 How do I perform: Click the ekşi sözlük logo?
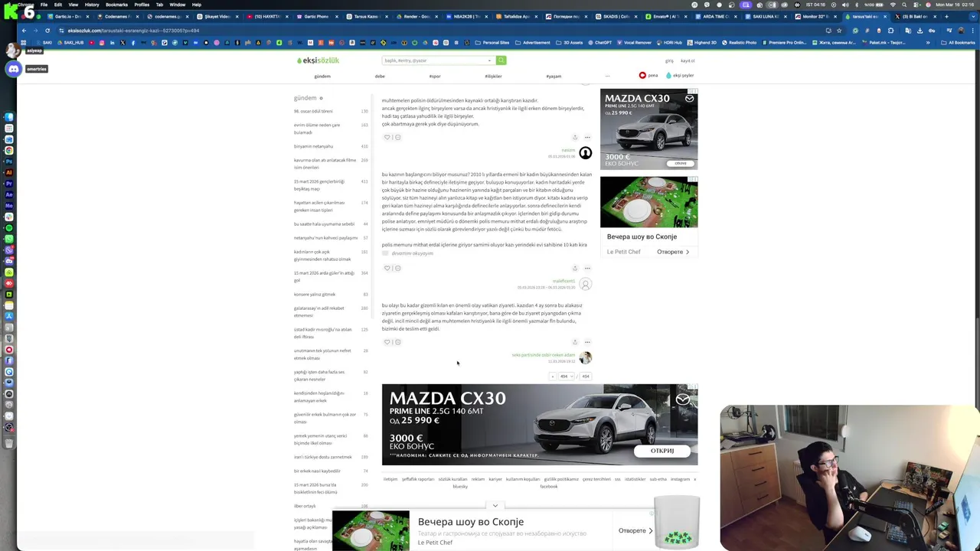click(x=318, y=60)
